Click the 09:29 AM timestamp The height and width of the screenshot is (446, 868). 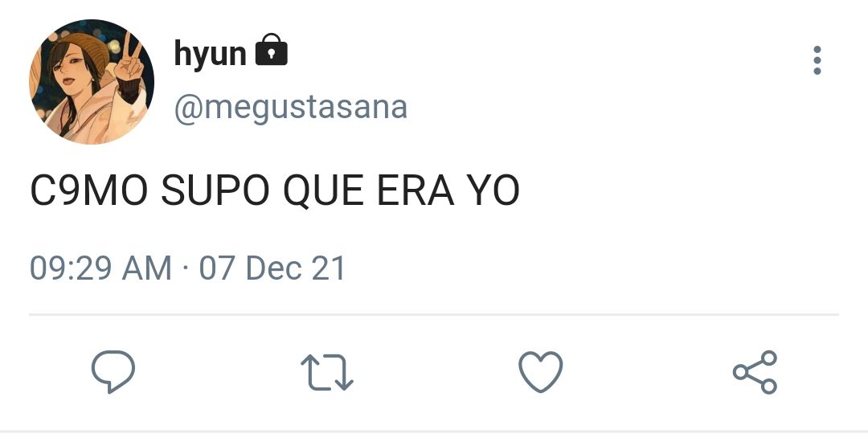(x=100, y=268)
